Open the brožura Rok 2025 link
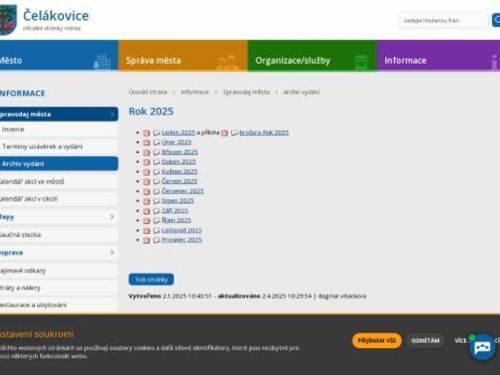 (x=264, y=133)
